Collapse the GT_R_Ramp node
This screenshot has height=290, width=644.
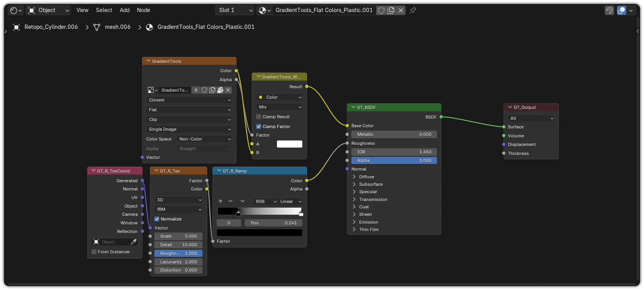[219, 171]
